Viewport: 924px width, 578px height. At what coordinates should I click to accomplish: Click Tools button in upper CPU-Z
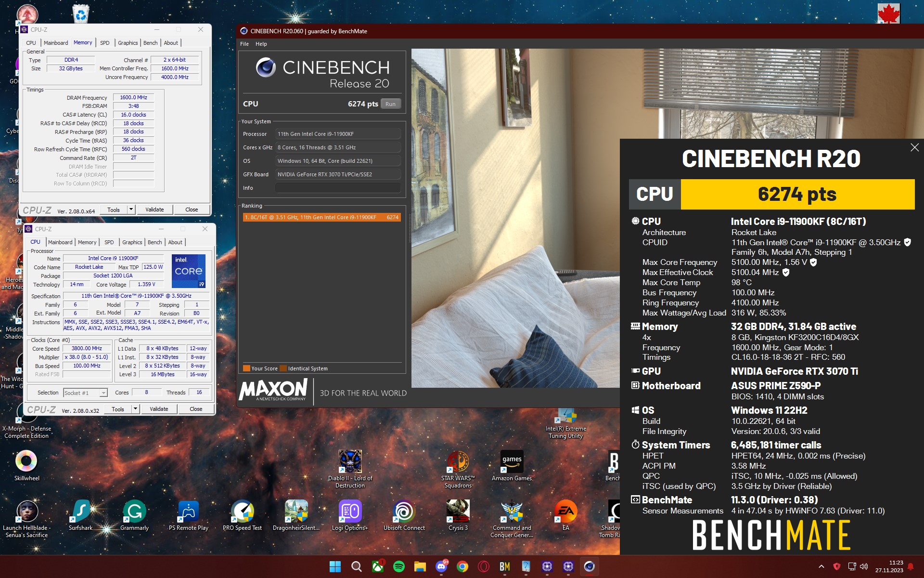pyautogui.click(x=114, y=210)
